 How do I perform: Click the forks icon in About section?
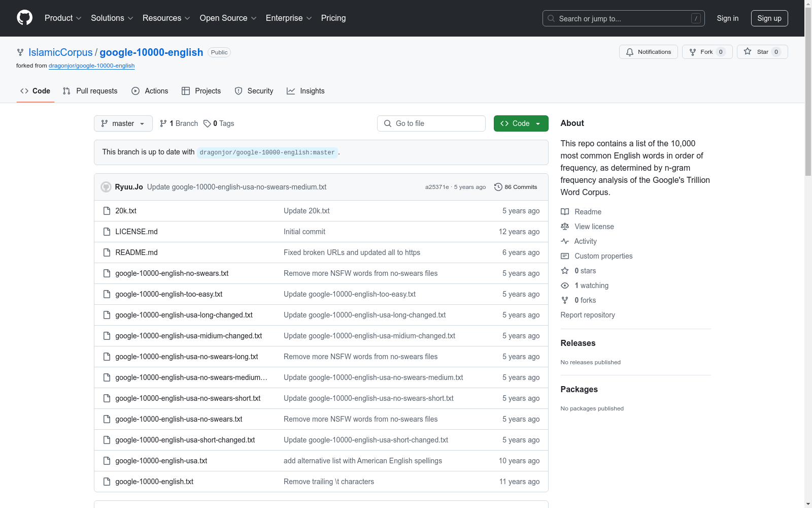pos(565,300)
